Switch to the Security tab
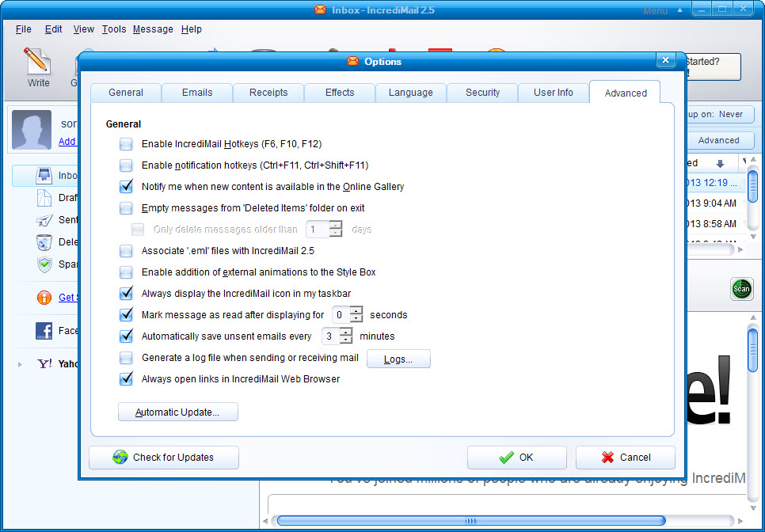This screenshot has width=765, height=532. pyautogui.click(x=482, y=93)
